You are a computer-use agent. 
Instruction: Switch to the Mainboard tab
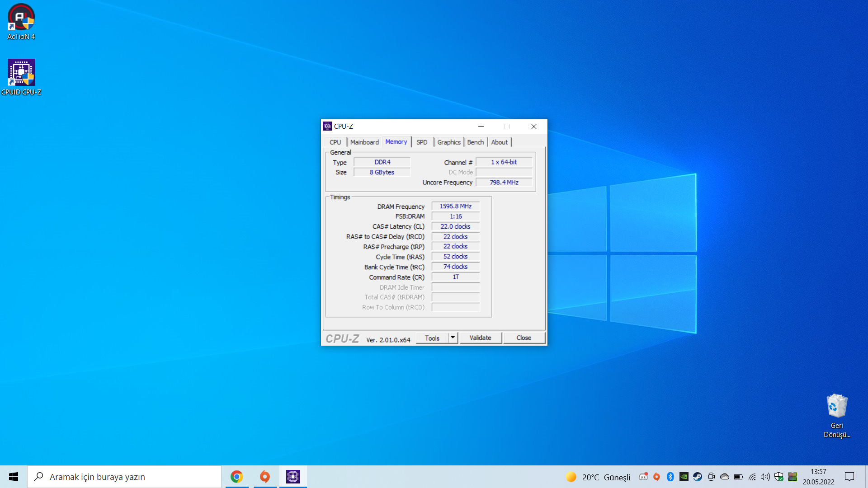click(364, 142)
